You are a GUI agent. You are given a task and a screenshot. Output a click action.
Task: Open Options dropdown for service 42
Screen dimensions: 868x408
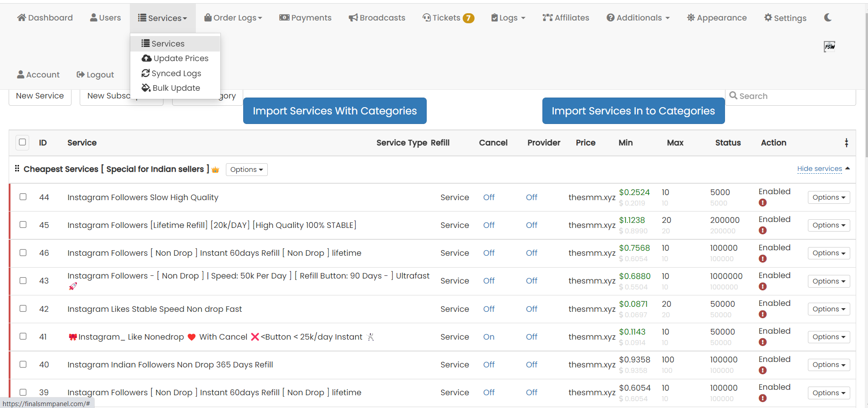click(x=828, y=309)
